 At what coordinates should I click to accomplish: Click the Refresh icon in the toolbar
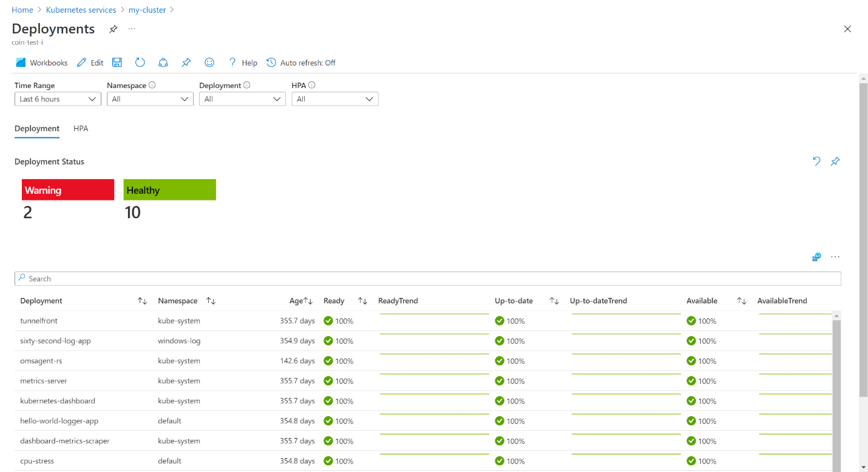tap(140, 63)
